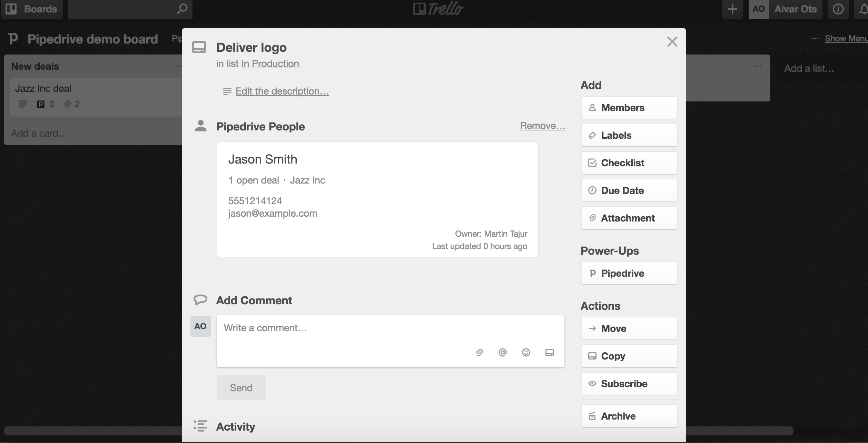The width and height of the screenshot is (868, 443).
Task: Click Show Menu on the board
Action: click(846, 39)
